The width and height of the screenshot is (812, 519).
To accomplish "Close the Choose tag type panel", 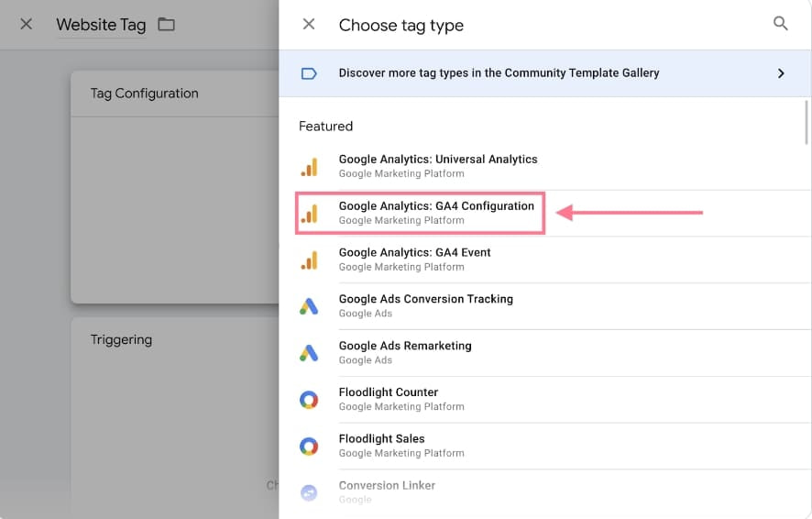I will [x=309, y=24].
